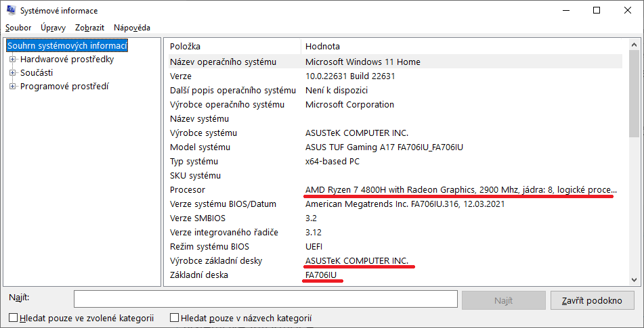Click the AMD Ryzen 7 4800H processor value

pos(461,190)
